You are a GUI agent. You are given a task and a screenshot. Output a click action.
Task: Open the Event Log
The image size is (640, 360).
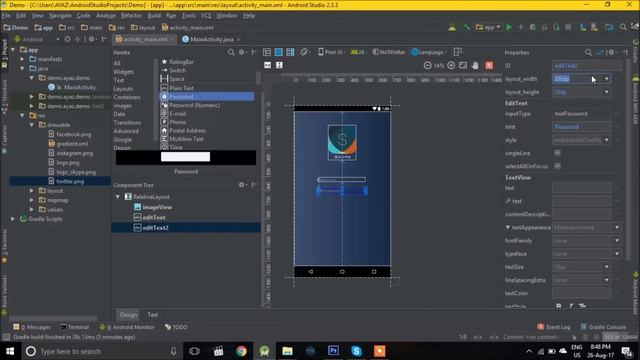554,327
